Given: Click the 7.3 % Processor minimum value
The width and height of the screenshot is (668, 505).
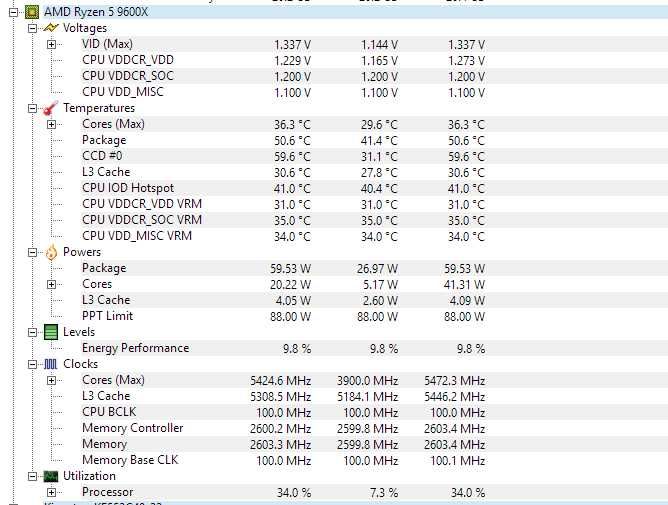Looking at the screenshot, I should (384, 493).
